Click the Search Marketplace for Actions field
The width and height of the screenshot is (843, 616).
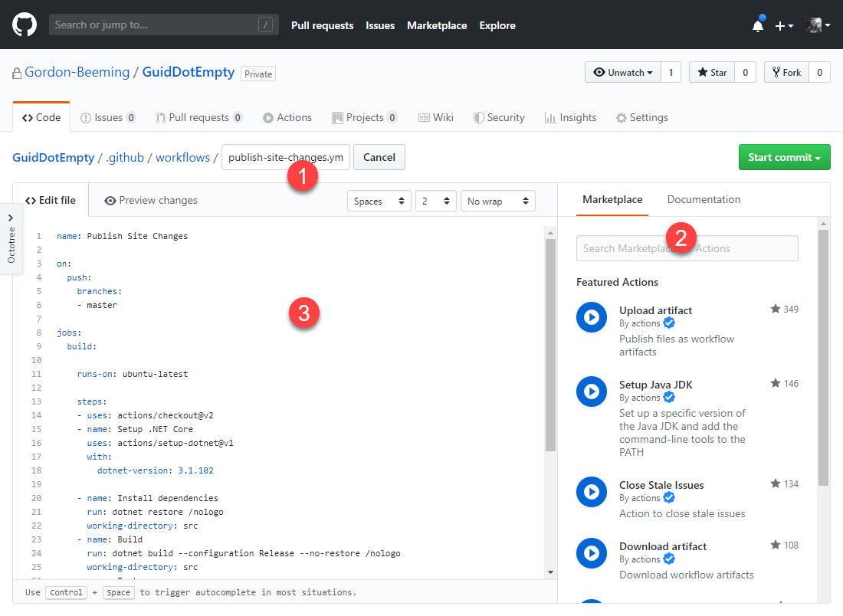tap(687, 248)
